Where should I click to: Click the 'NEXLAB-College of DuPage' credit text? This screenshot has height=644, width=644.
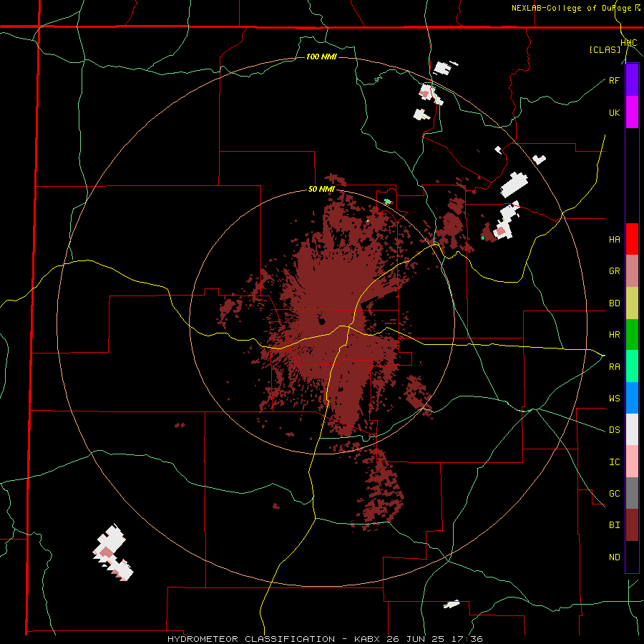[571, 8]
